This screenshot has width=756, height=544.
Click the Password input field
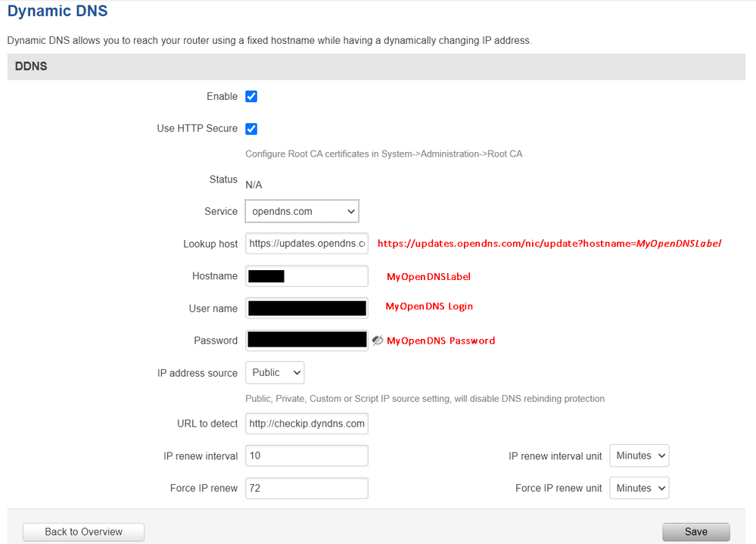[306, 340]
